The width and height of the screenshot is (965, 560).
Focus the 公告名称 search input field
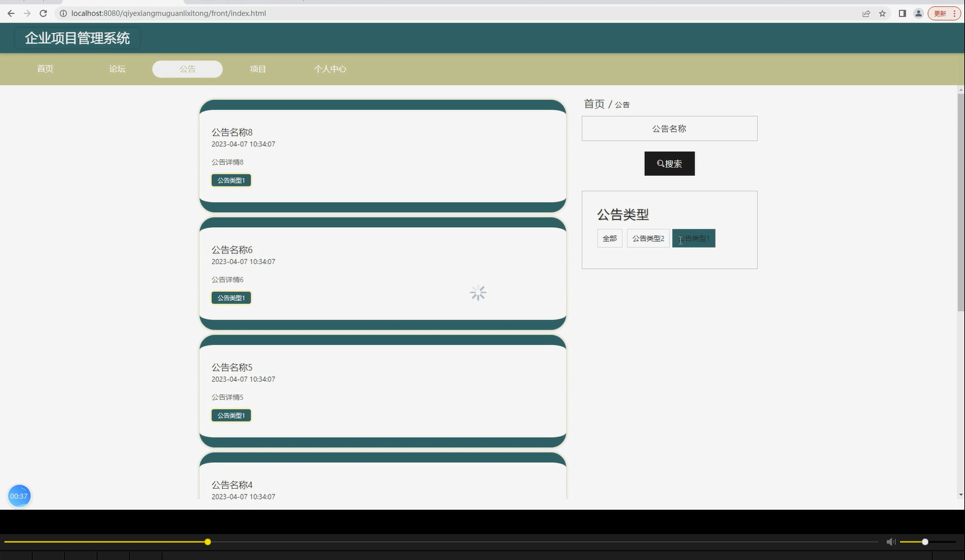point(670,129)
